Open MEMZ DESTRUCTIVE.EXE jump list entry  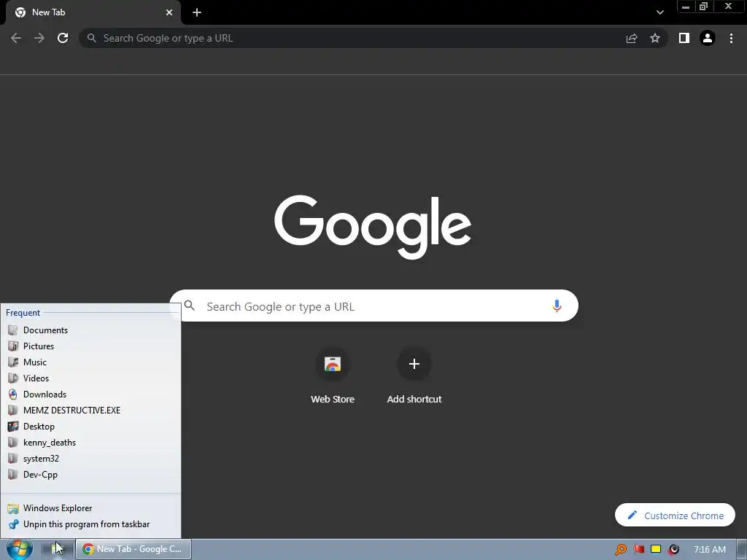[90, 411]
